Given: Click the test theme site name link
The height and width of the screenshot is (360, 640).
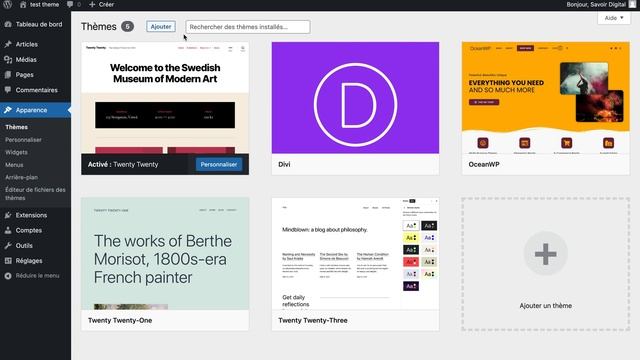Looking at the screenshot, I should pyautogui.click(x=44, y=4).
